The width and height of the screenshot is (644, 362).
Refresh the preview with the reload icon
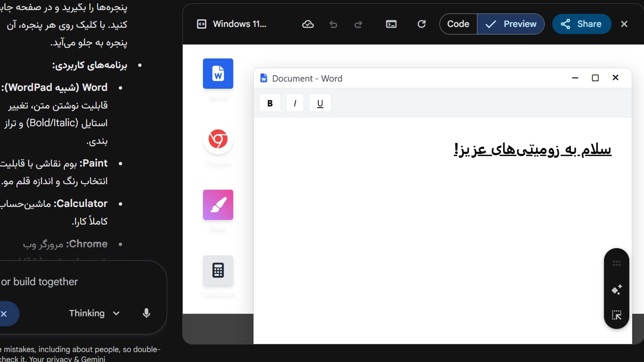[422, 24]
